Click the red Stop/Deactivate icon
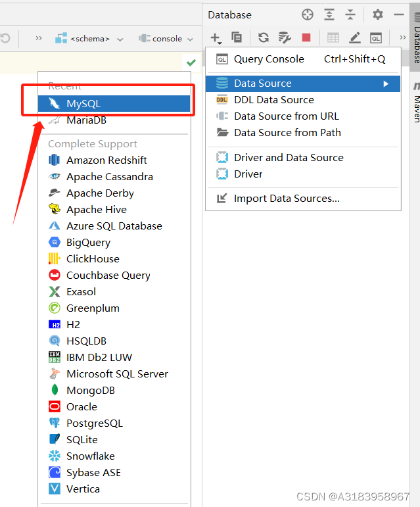The height and width of the screenshot is (507, 420). 306,37
